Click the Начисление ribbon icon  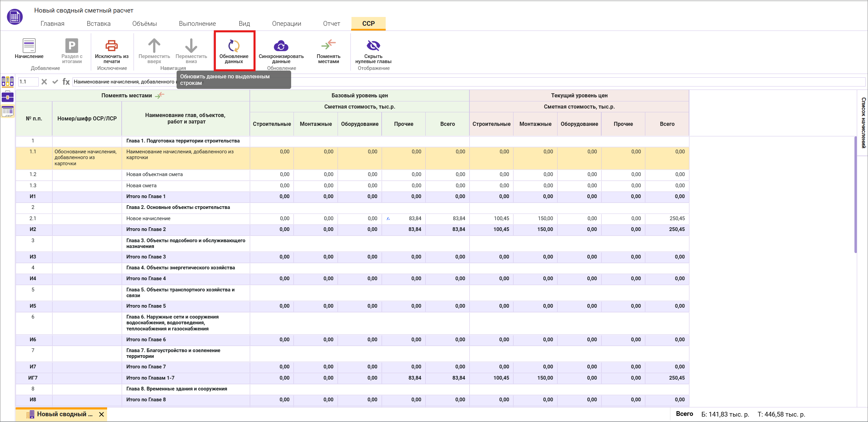(x=29, y=46)
